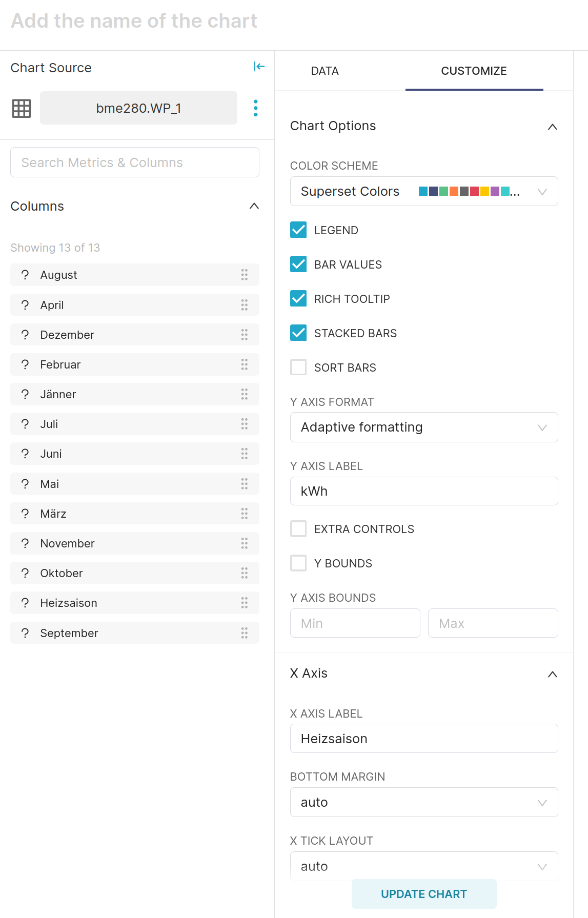Switch to the DATA tab

point(325,71)
